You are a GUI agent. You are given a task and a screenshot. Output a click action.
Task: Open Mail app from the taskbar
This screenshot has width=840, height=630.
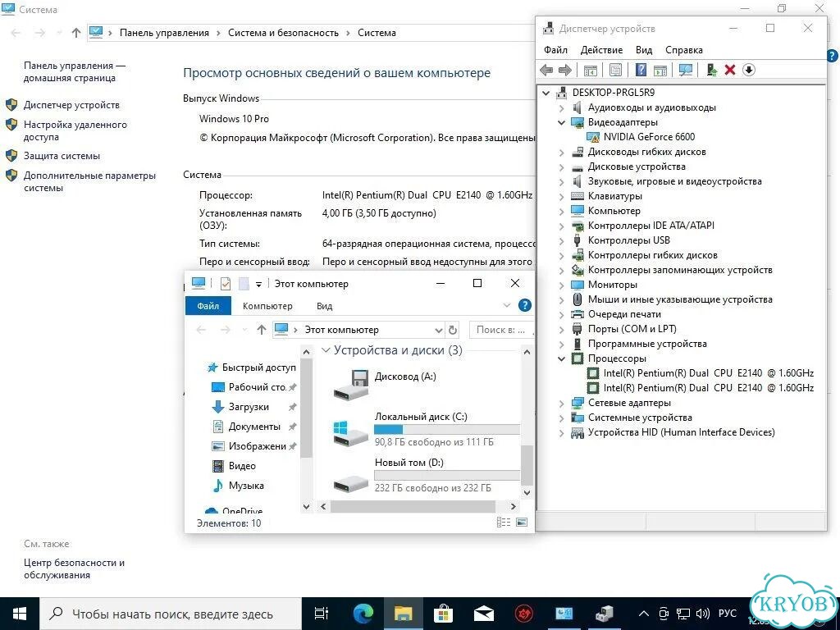tap(483, 614)
